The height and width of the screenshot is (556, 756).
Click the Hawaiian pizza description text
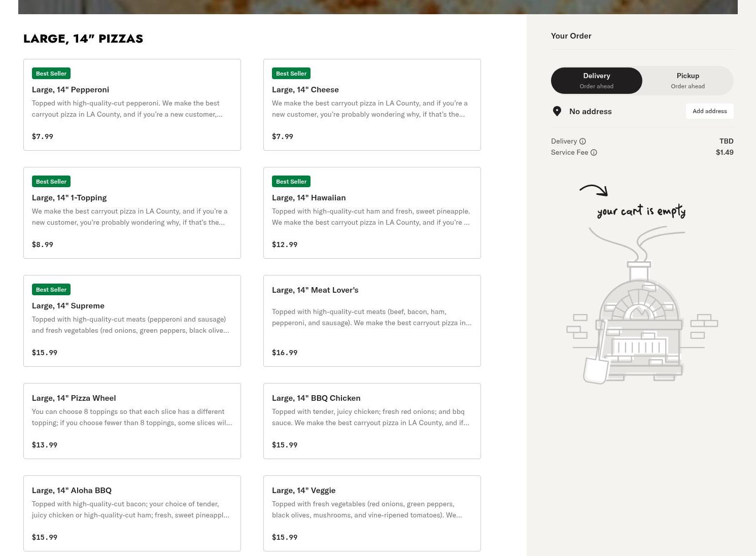click(371, 217)
